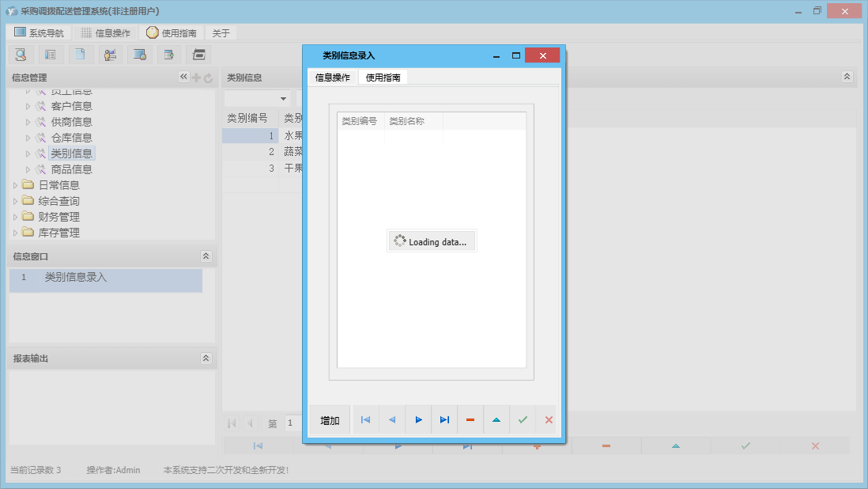
Task: Click the stacked windows toolbar icon
Action: point(198,55)
